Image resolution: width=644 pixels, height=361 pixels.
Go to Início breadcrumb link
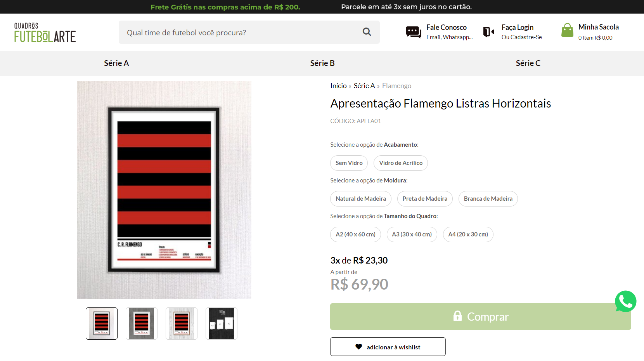click(338, 86)
